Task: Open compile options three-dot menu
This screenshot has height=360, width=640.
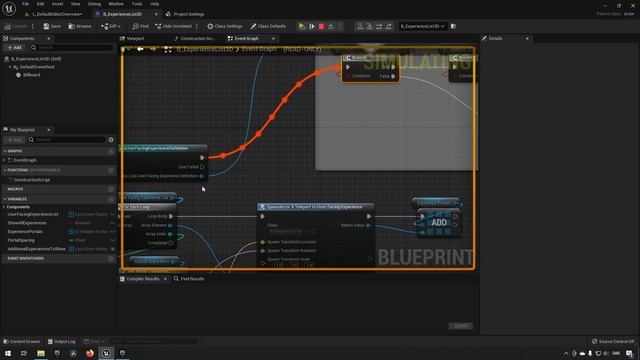Action: [33, 26]
